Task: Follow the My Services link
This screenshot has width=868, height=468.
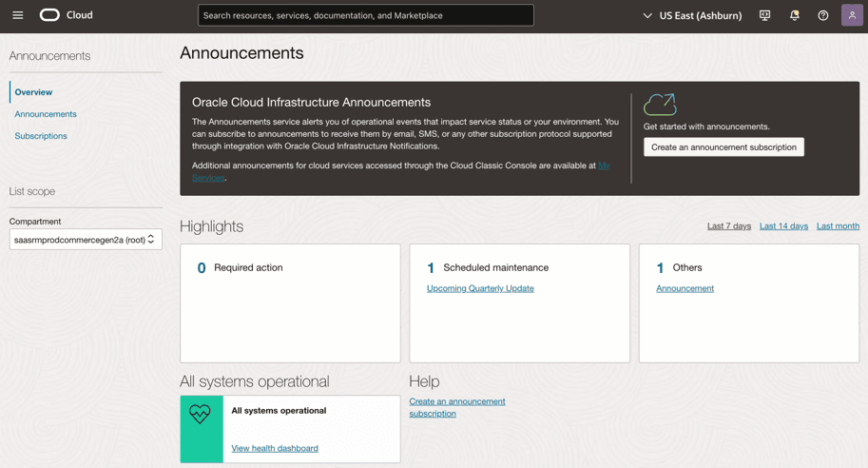Action: point(604,166)
